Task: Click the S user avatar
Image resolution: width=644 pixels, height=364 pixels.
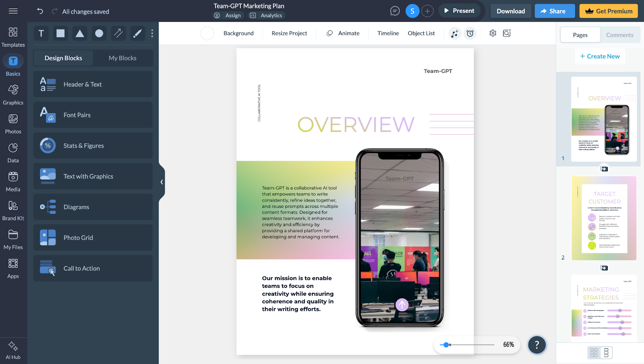Action: (x=412, y=11)
